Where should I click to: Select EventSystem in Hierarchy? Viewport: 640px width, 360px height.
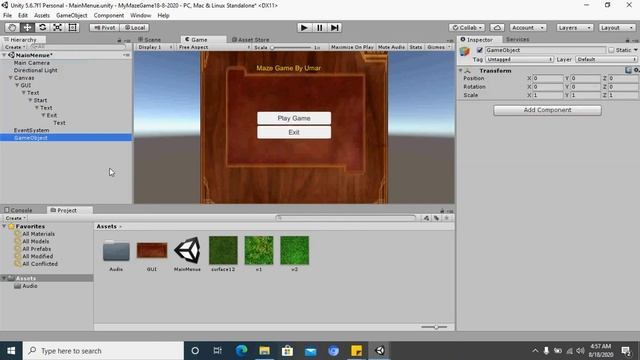click(x=31, y=130)
